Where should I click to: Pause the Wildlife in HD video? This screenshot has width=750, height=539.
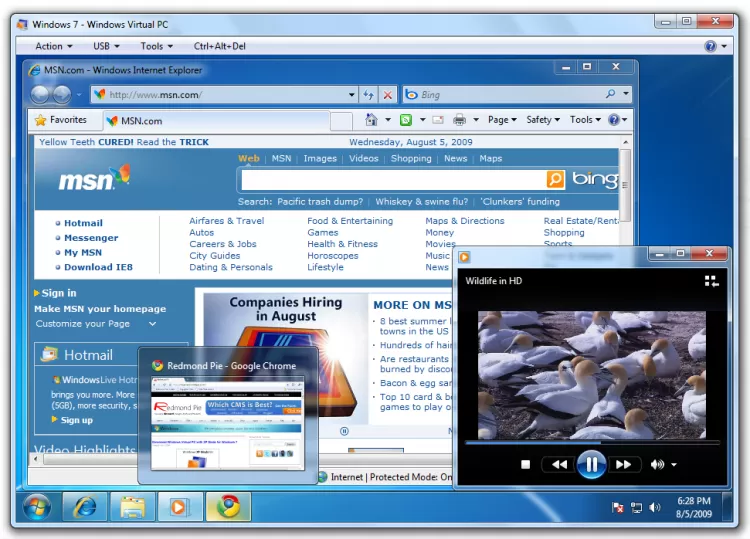click(592, 464)
